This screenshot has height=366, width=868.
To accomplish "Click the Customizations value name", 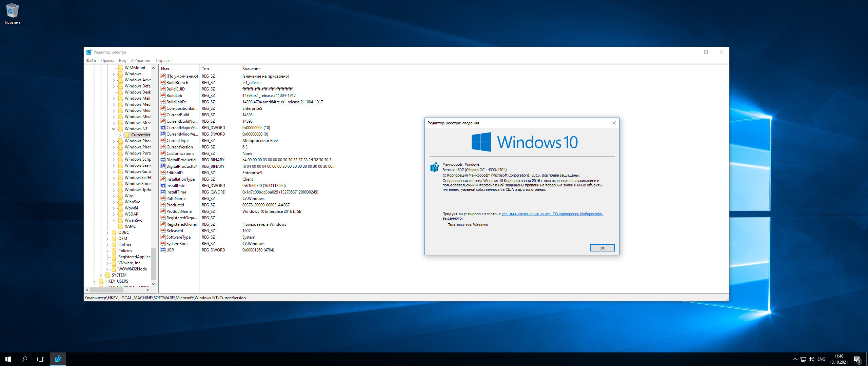I will tap(180, 154).
